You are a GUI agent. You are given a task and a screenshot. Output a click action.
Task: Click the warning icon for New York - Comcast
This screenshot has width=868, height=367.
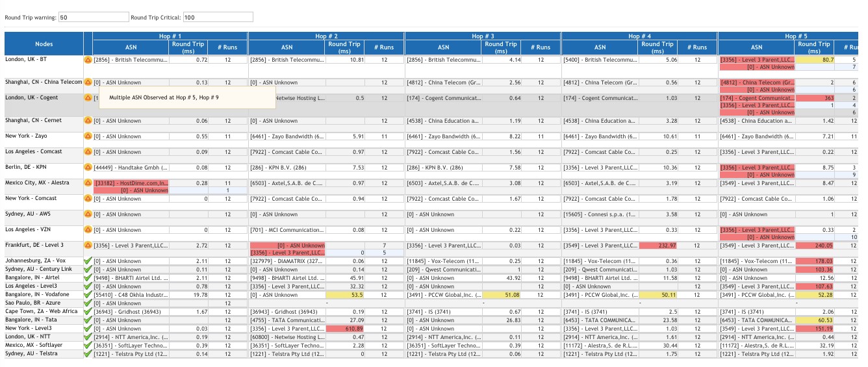point(88,199)
